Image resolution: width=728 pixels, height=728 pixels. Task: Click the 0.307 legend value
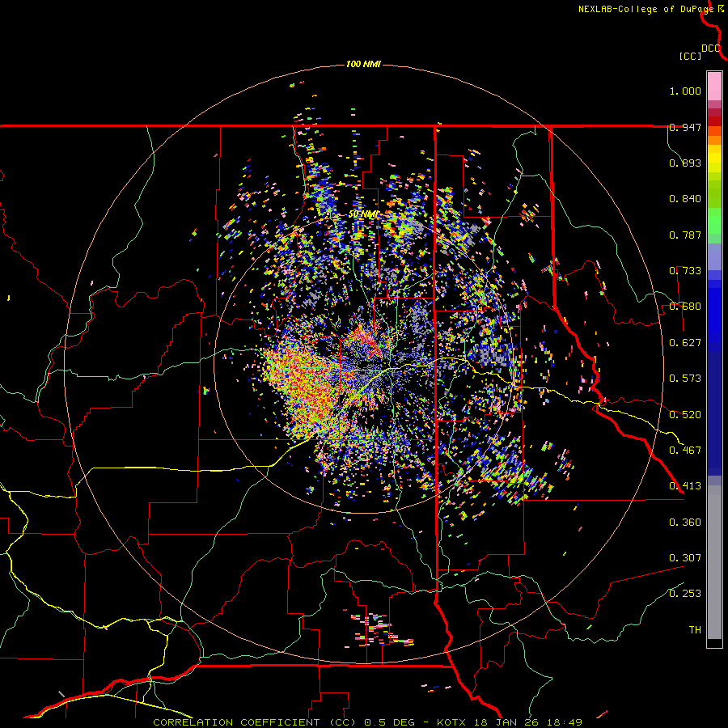pos(685,558)
